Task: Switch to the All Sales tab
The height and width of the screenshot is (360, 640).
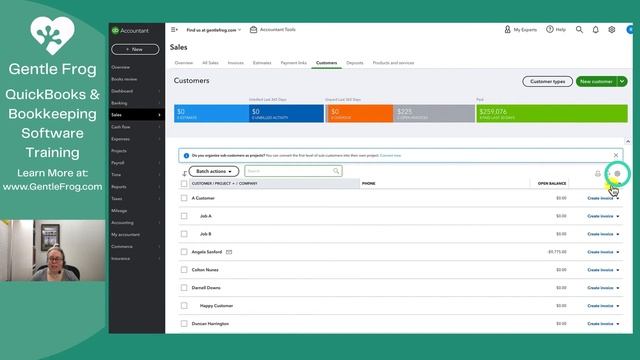Action: pos(210,63)
